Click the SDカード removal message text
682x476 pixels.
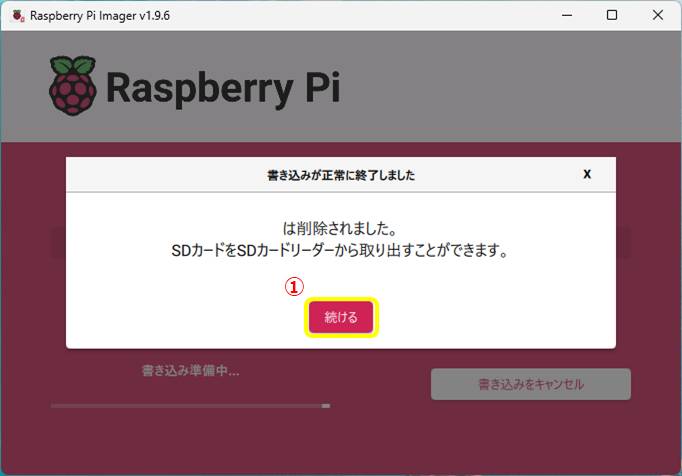340,251
